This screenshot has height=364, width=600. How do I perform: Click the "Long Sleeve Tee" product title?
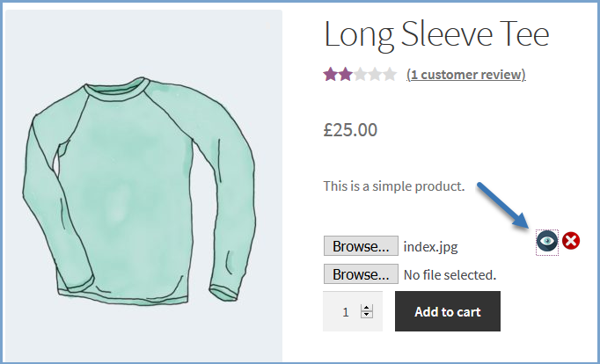tap(436, 34)
